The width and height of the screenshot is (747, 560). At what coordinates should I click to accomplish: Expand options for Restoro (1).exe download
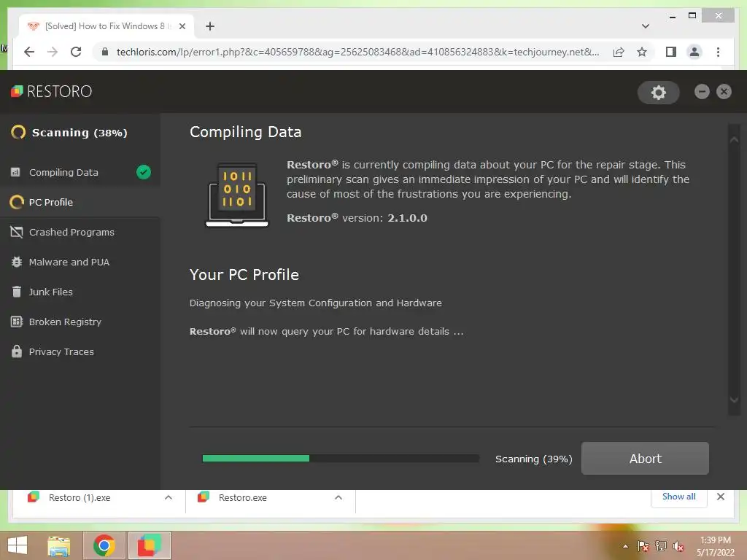[x=169, y=497]
